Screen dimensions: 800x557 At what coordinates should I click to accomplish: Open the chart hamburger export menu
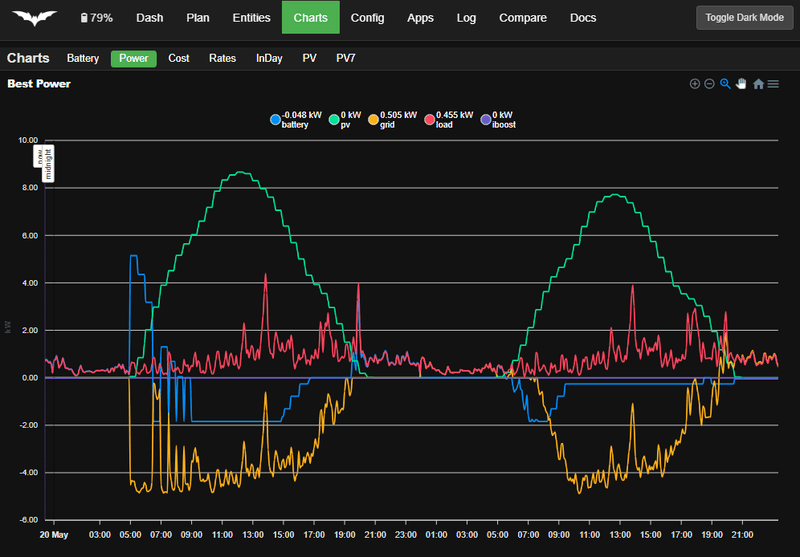[774, 84]
